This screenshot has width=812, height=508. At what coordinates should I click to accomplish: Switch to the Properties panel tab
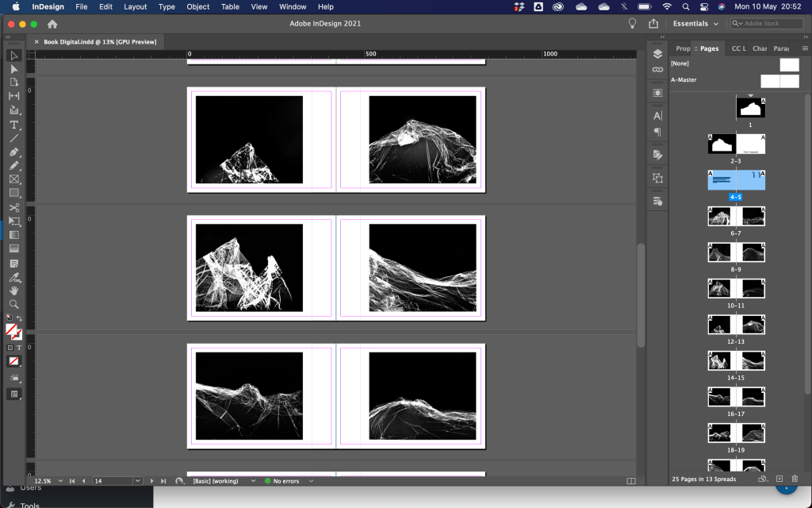682,48
